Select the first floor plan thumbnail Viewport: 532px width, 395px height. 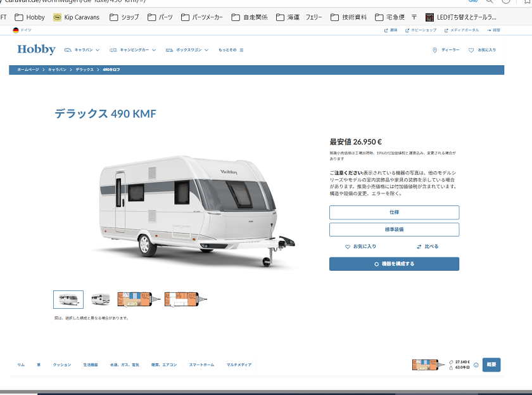tap(139, 299)
